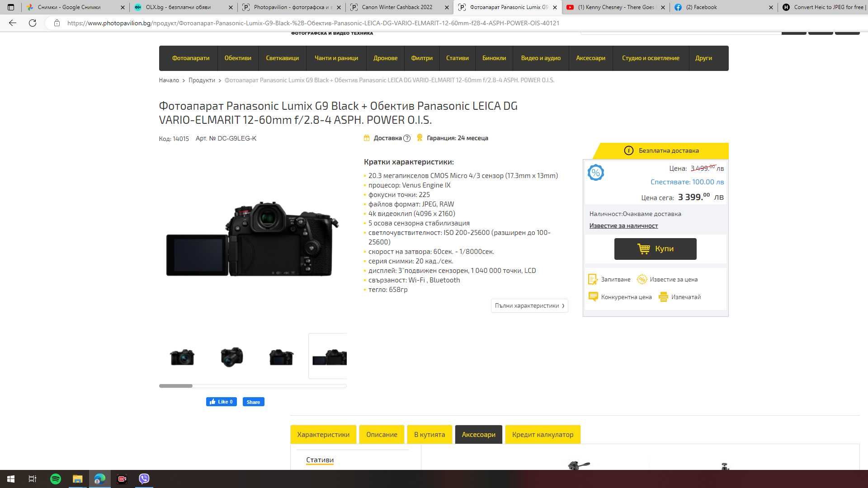The width and height of the screenshot is (868, 488).
Task: Click the site lock icon in address bar
Action: tap(57, 23)
